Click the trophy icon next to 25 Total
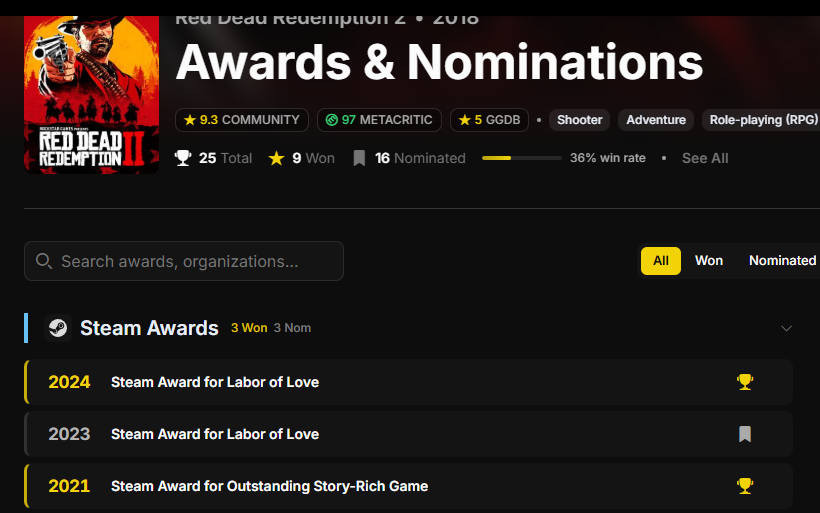This screenshot has width=820, height=513. point(183,158)
